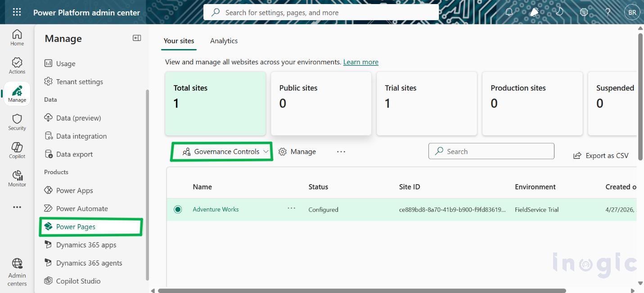Screen dimensions: 644x293
Task: Go to Home in left rail
Action: 17,38
